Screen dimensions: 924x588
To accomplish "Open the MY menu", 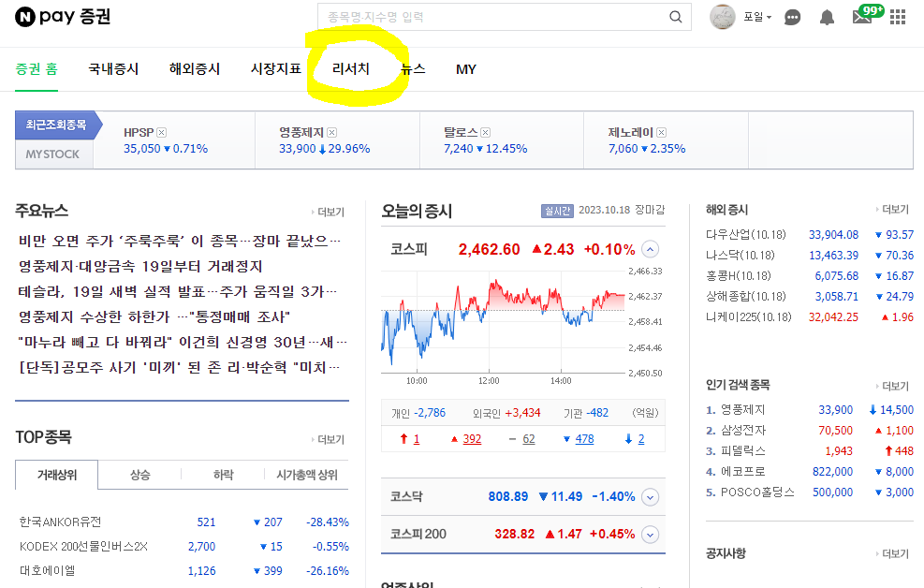I will coord(466,69).
